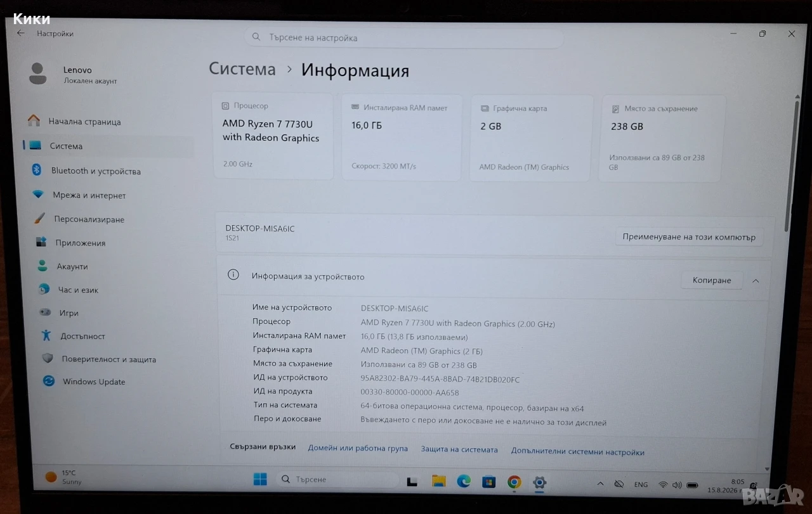Switch input language via ENG indicator
The height and width of the screenshot is (514, 812).
(x=641, y=485)
